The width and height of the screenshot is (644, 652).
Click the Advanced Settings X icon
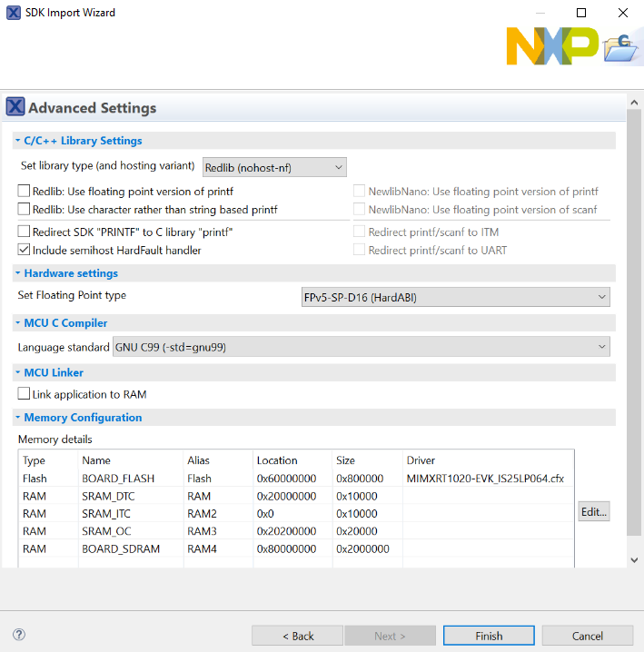15,107
